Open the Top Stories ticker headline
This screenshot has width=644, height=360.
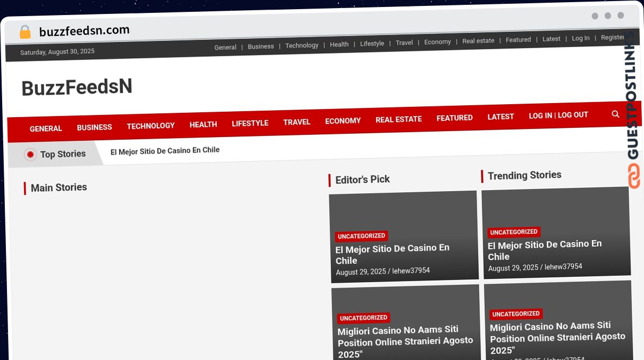(x=165, y=150)
